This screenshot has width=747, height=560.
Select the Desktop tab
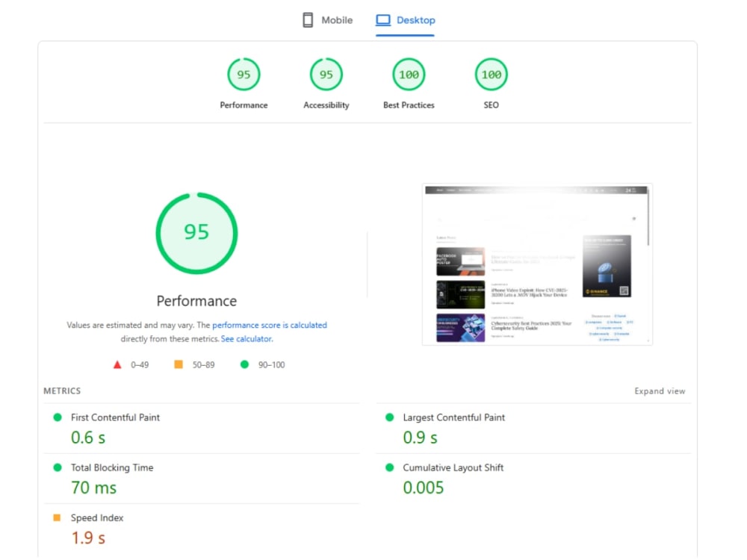(406, 20)
